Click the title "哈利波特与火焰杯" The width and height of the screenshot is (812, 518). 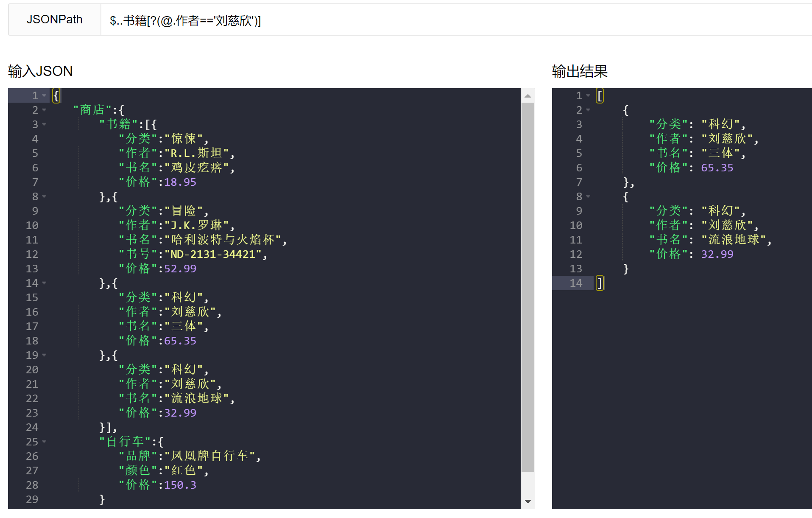click(223, 240)
